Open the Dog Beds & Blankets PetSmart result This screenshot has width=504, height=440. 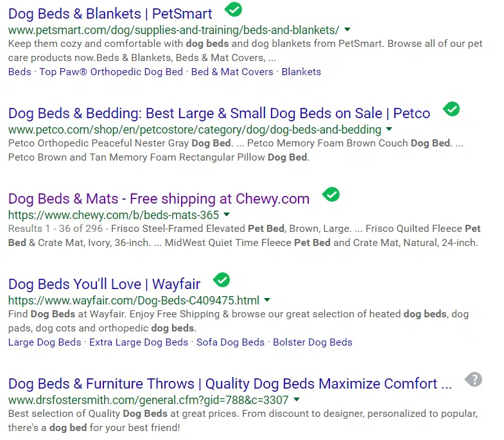pos(110,13)
